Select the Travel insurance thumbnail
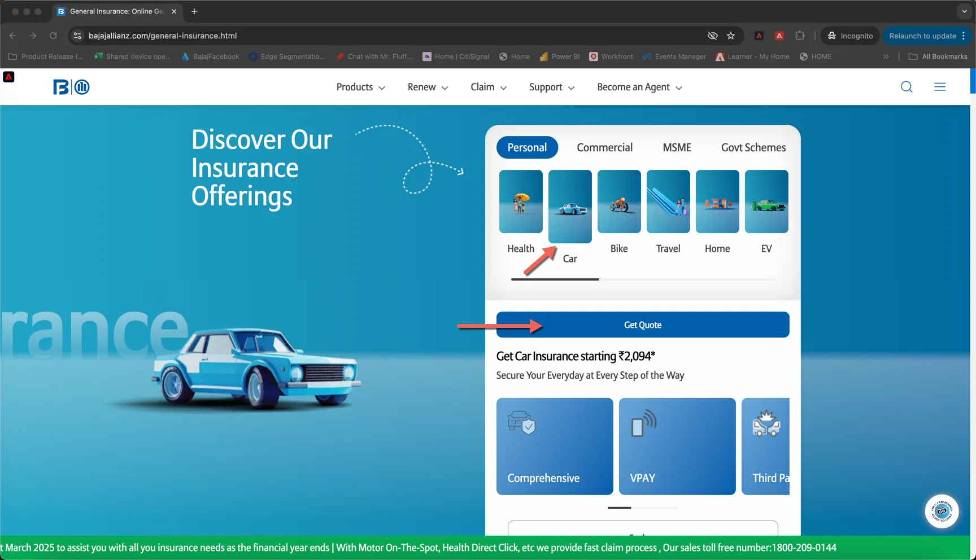 pyautogui.click(x=668, y=202)
